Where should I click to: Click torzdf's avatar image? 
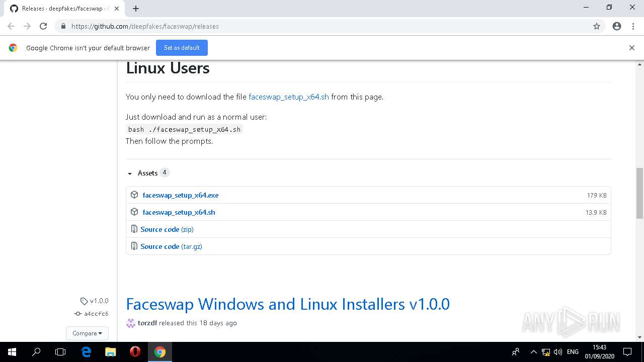[x=131, y=323]
